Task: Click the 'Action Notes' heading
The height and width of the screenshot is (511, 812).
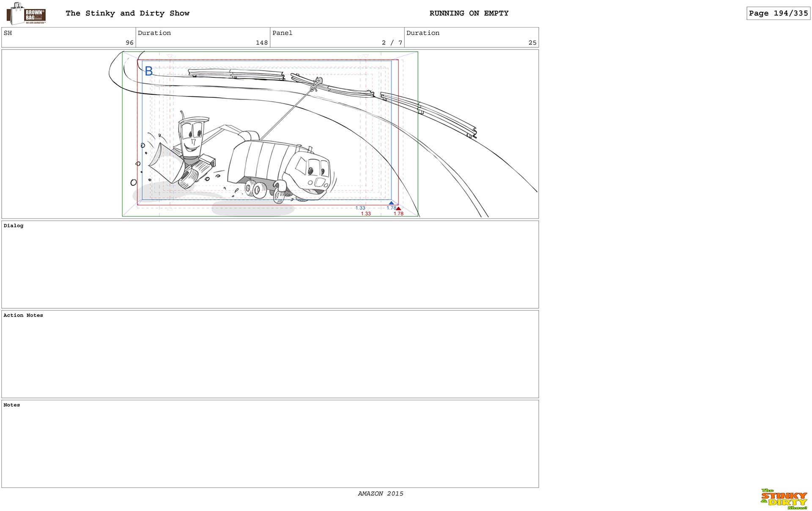Action: [x=23, y=316]
